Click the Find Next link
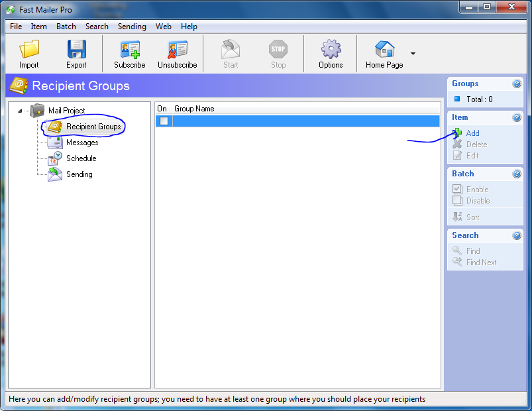Viewport: 532px width, 411px height. 481,263
